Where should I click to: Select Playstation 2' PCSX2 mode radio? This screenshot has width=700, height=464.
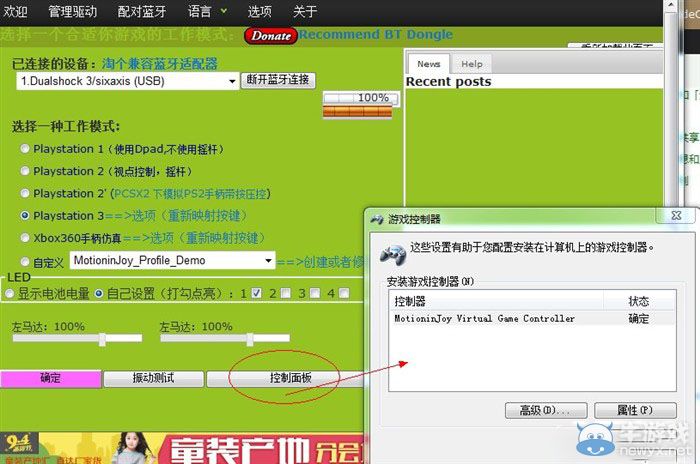(25, 193)
